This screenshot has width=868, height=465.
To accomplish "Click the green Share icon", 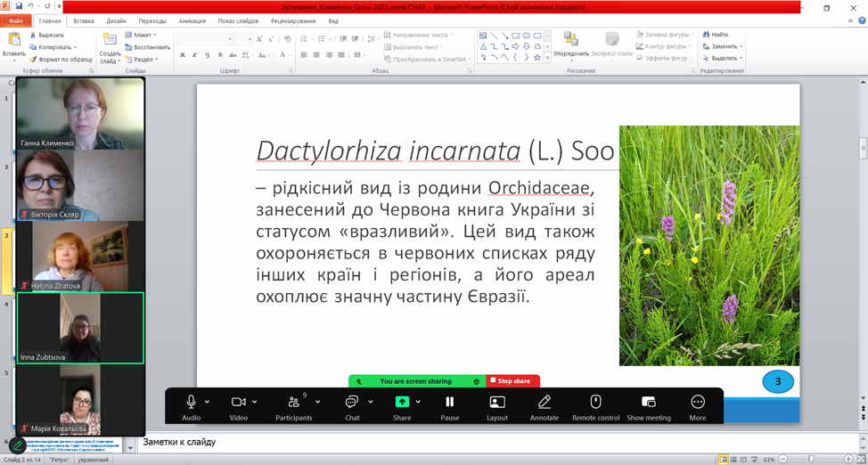I will pyautogui.click(x=402, y=403).
